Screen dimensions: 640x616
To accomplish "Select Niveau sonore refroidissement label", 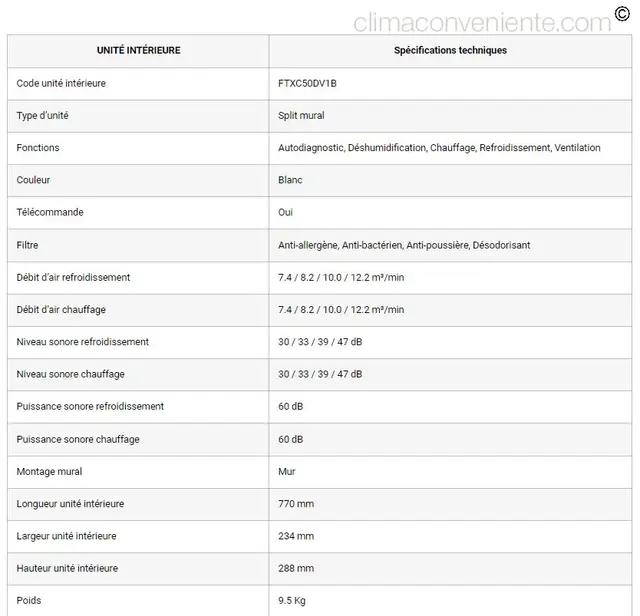I will (82, 342).
